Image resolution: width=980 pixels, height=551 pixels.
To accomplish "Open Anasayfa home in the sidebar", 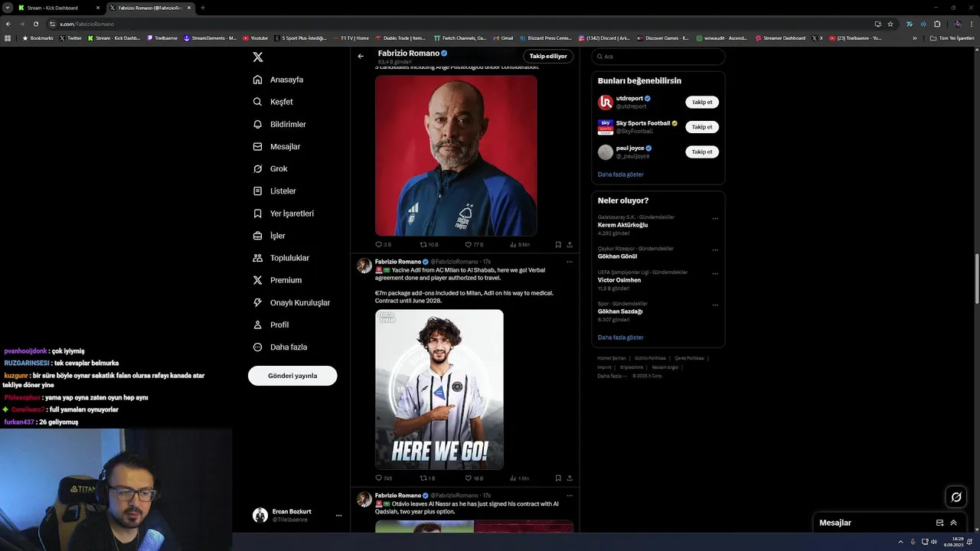I will 279,80.
